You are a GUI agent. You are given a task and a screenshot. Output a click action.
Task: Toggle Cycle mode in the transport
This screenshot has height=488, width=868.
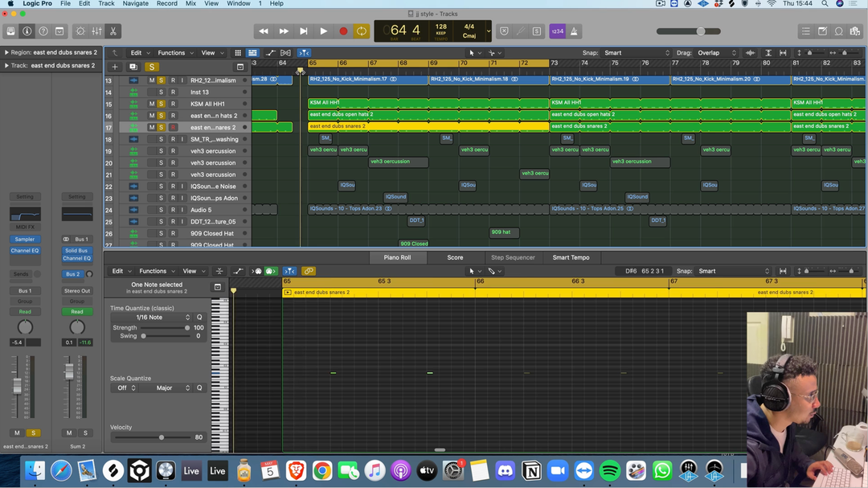[x=362, y=31]
